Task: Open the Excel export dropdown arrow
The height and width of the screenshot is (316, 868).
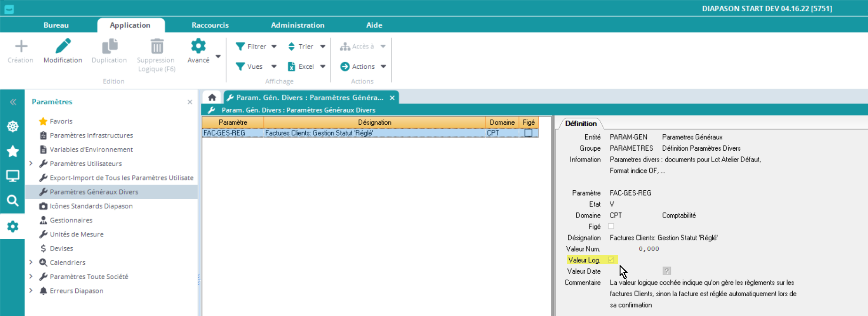Action: 323,66
